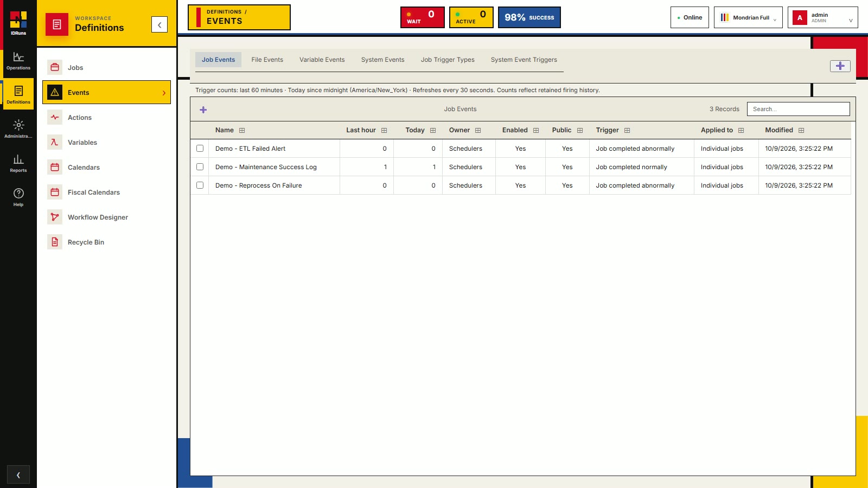Screen dimensions: 868x488
Task: Click the 98% SUCCESS indicator
Action: [529, 17]
